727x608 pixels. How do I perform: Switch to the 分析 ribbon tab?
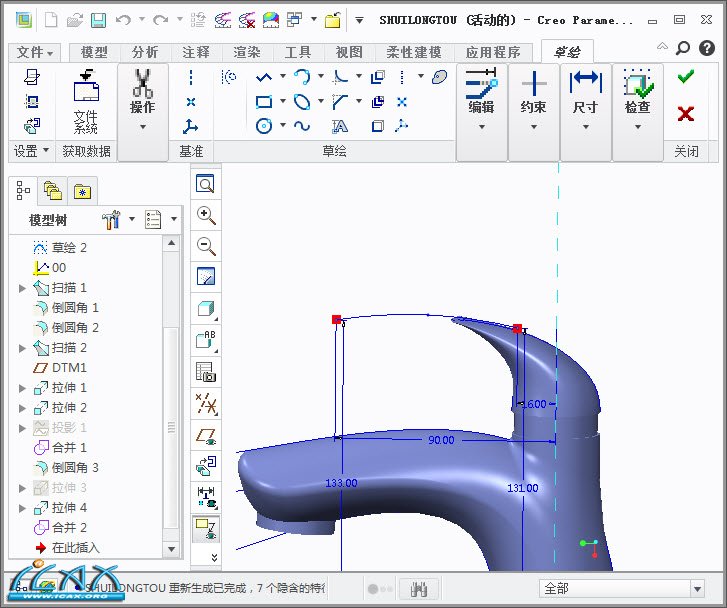click(x=145, y=52)
